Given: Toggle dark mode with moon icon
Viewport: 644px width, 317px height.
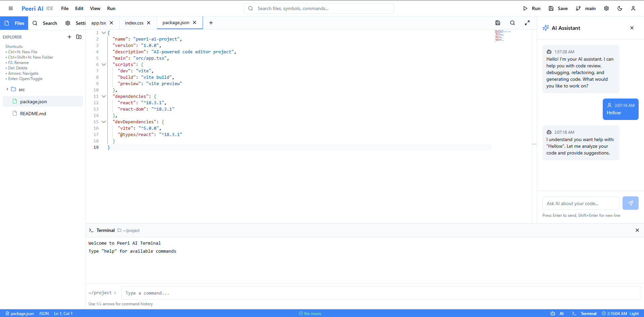Looking at the screenshot, I should (620, 8).
